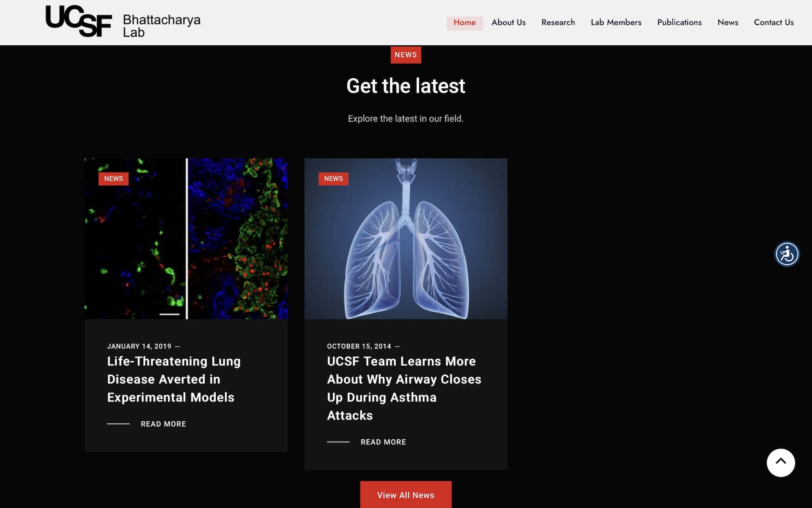
Task: Click the Bhattacharya Lab site title
Action: coord(161,26)
